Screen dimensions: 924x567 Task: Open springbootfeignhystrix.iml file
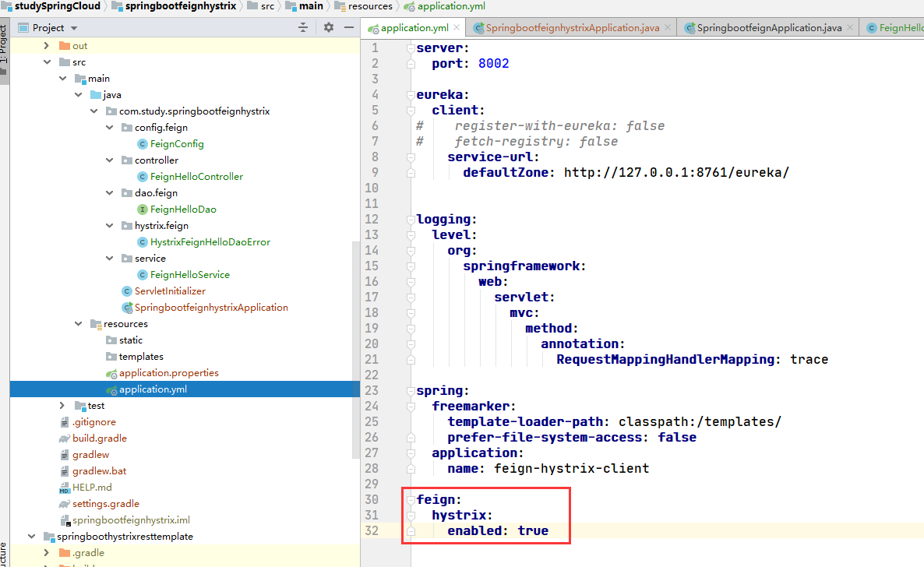point(131,519)
